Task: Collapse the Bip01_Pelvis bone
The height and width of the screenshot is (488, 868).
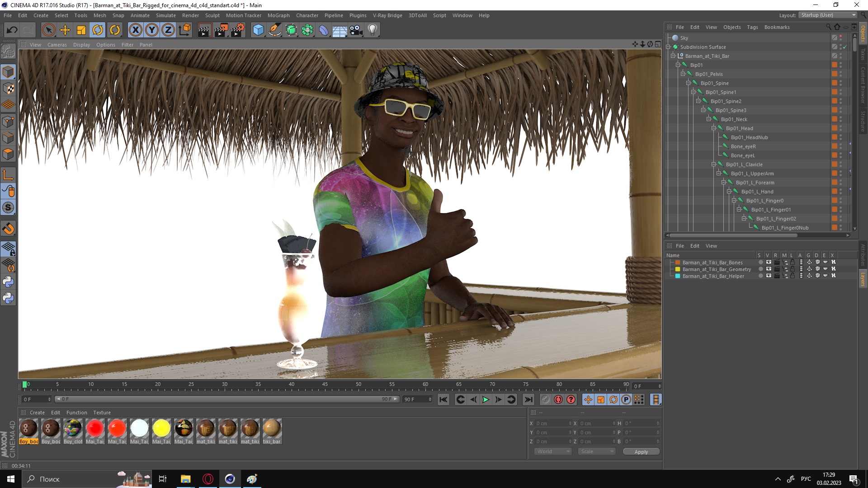Action: [x=683, y=74]
